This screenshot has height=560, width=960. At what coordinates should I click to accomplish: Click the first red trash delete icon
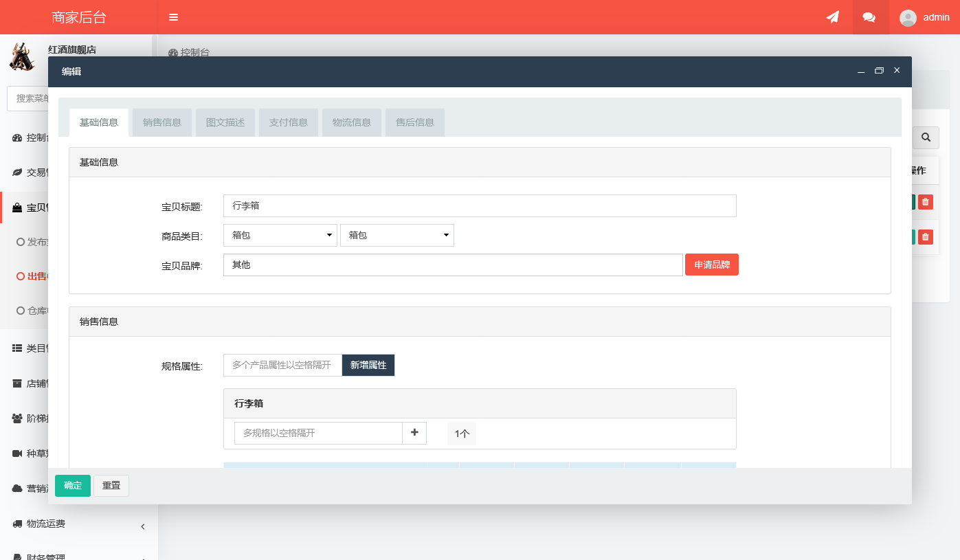[926, 202]
